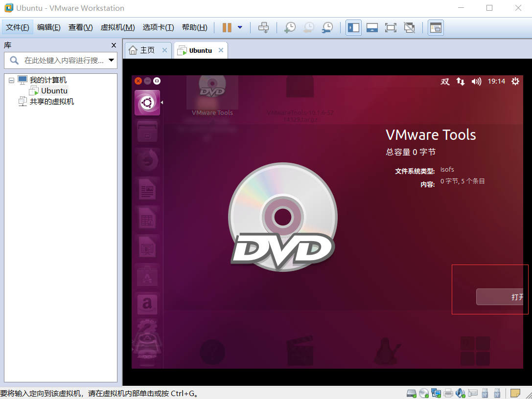Click the CD/DVD drive status icon
Screen dimensions: 532x399
423,393
